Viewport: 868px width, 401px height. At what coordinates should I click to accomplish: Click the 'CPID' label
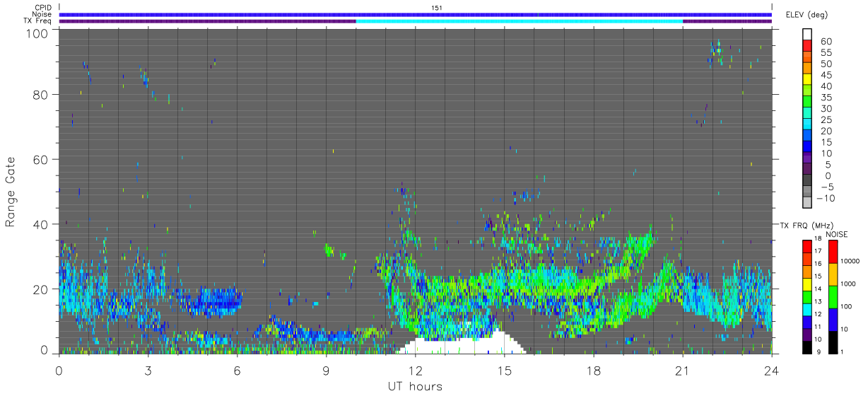[43, 8]
